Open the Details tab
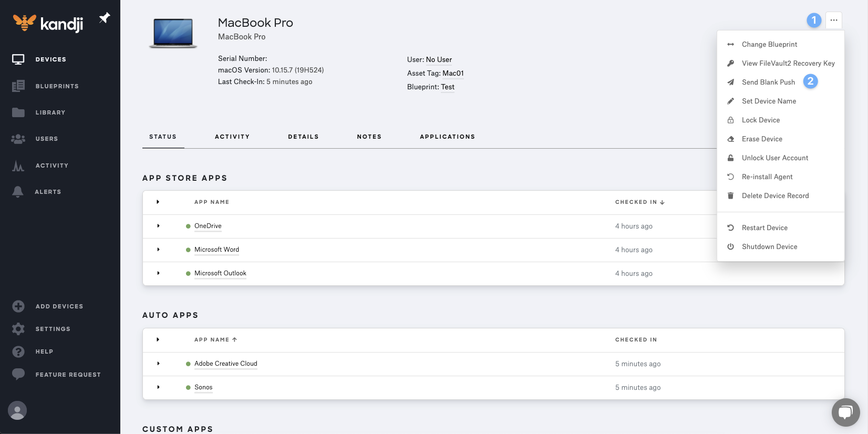The height and width of the screenshot is (434, 868). (303, 137)
